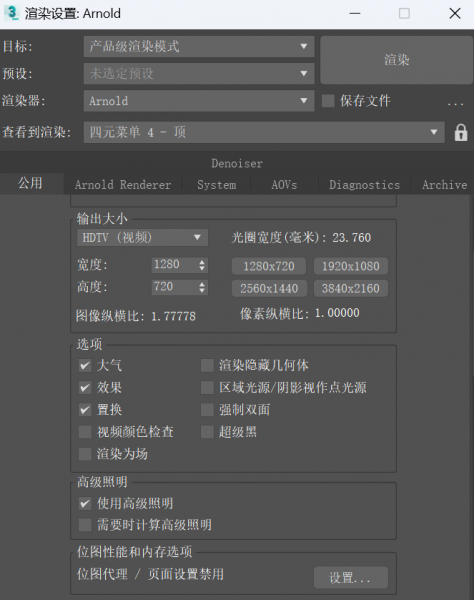The height and width of the screenshot is (600, 474).
Task: Select the 2560x1440 resolution preset
Action: (269, 289)
